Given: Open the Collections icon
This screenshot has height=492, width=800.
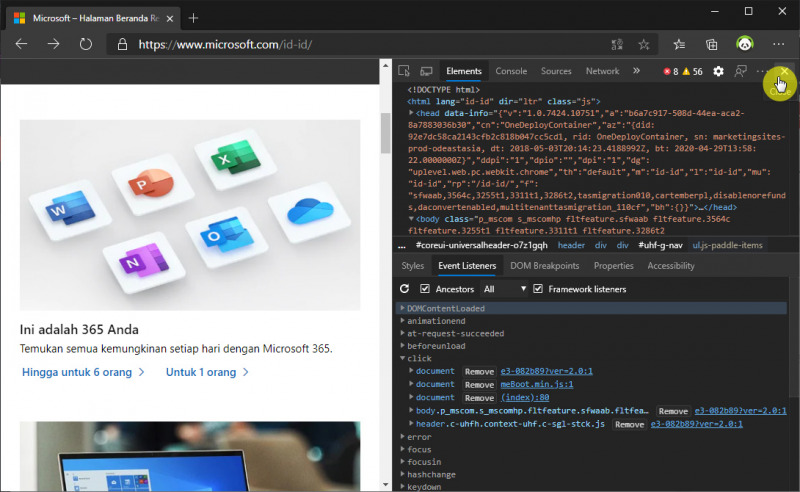Looking at the screenshot, I should point(712,44).
